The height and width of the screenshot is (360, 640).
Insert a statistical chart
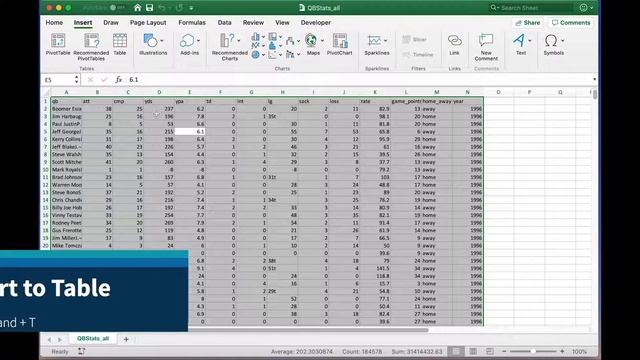273,46
